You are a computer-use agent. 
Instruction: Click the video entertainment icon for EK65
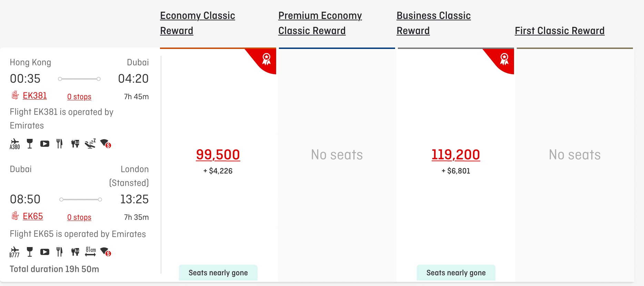coord(45,252)
